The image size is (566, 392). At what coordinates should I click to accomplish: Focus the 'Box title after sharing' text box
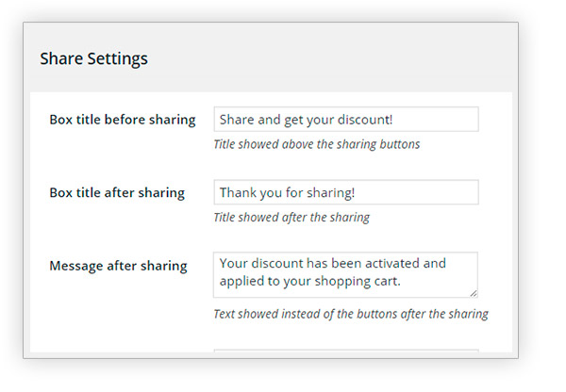(x=345, y=192)
